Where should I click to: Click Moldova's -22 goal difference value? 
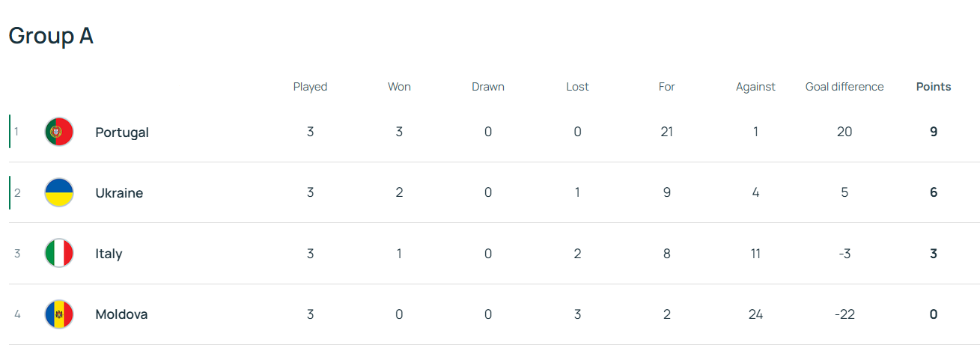[844, 314]
